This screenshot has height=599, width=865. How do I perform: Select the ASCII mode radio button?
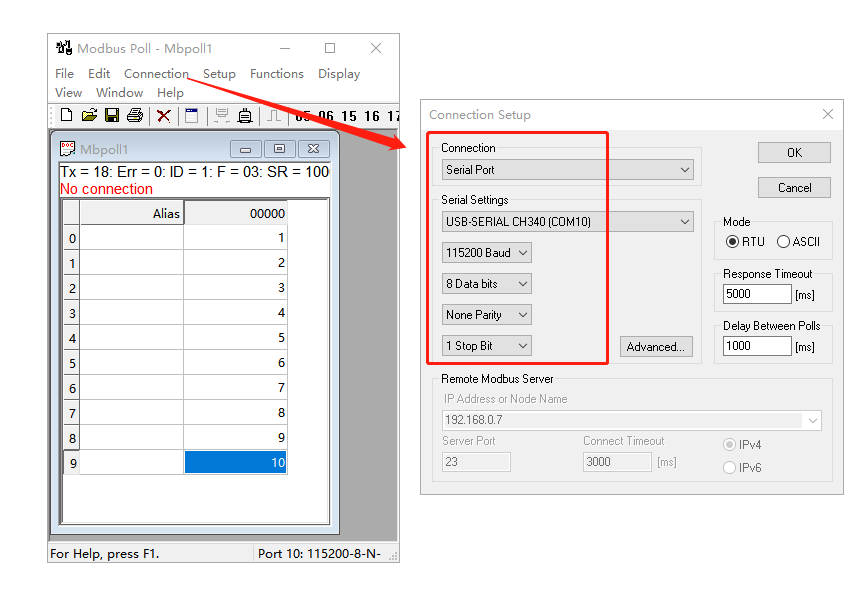click(x=783, y=241)
